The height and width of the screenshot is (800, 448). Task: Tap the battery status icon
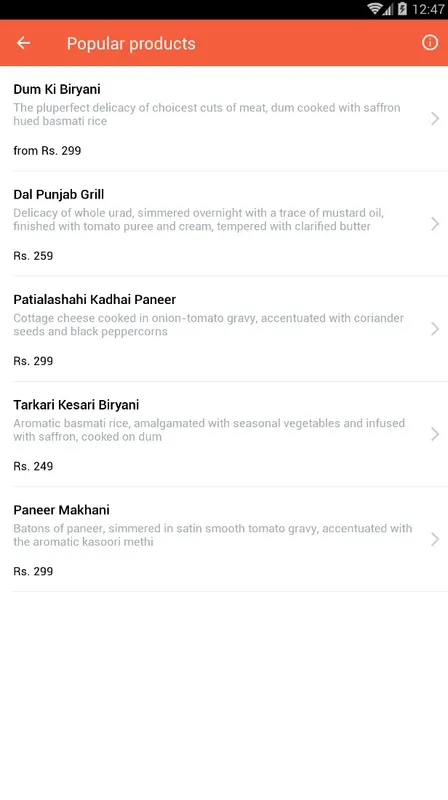pos(403,9)
